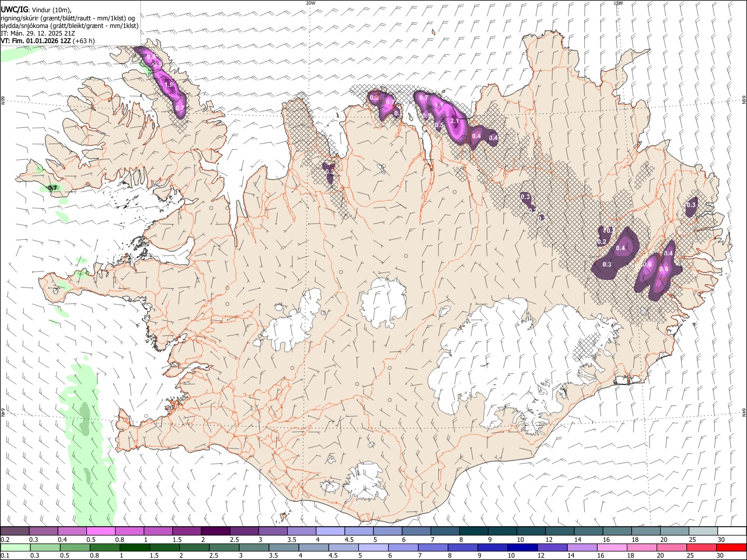Click the 1.1 snowfall value on the north coast

pos(439,106)
